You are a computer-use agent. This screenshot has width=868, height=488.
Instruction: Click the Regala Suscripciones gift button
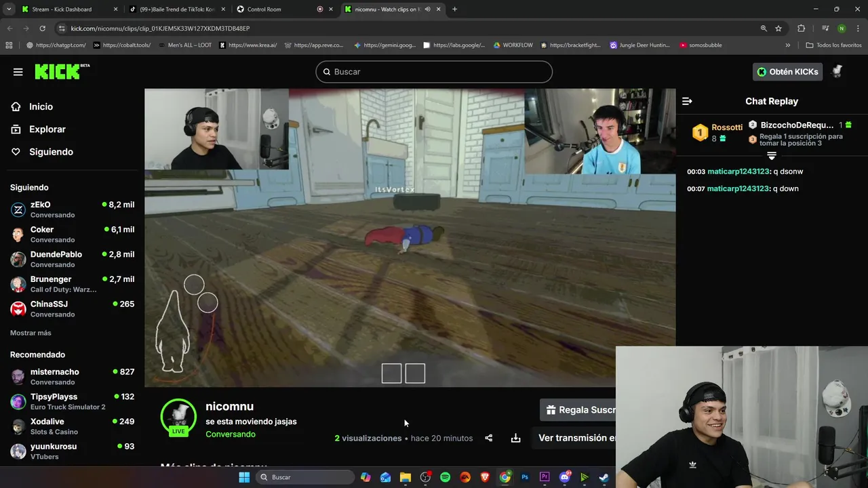tap(578, 410)
